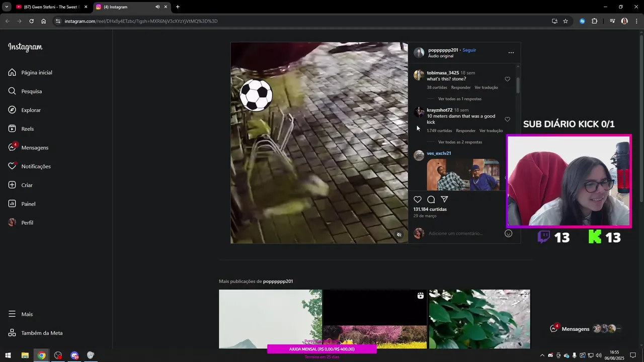Viewport: 644px width, 362px height.
Task: Reply to krayzshot72's comment
Action: [466, 131]
